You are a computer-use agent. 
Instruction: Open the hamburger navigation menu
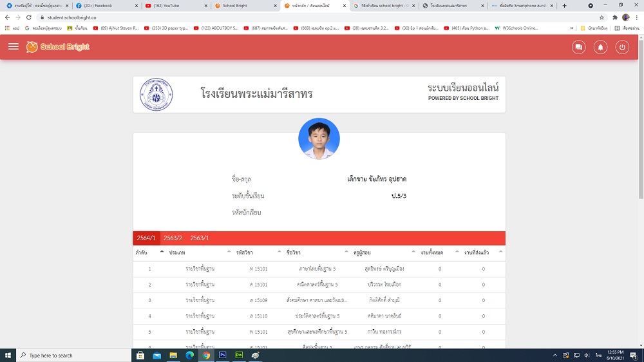tap(13, 46)
